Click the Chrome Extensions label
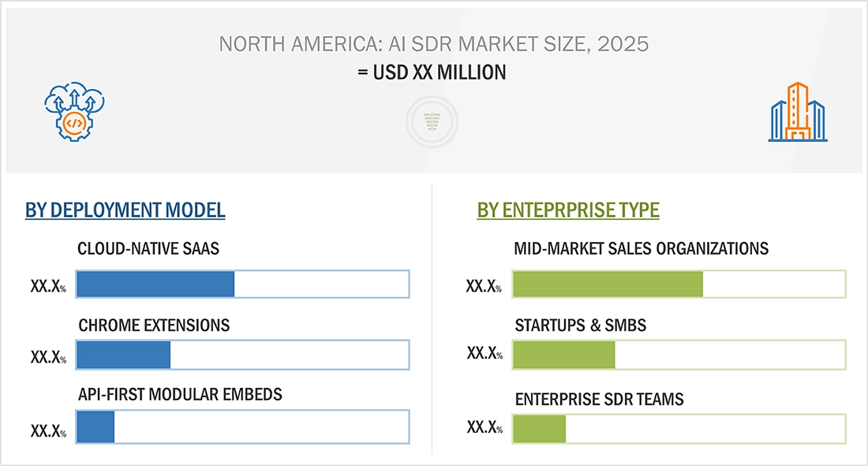The width and height of the screenshot is (868, 466). pos(154,325)
